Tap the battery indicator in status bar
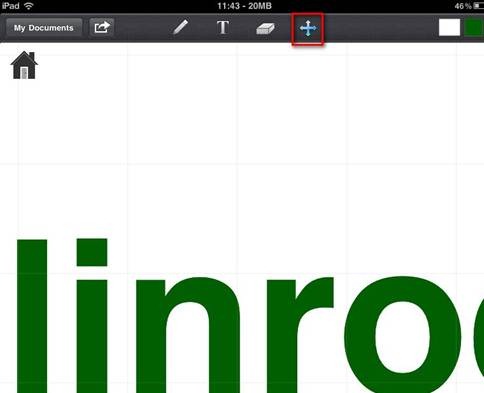 pos(479,6)
